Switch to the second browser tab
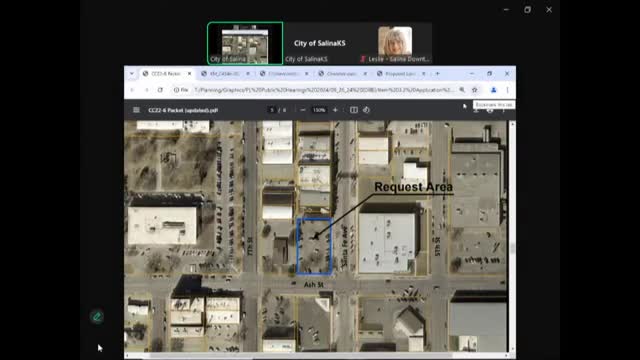 [x=224, y=74]
